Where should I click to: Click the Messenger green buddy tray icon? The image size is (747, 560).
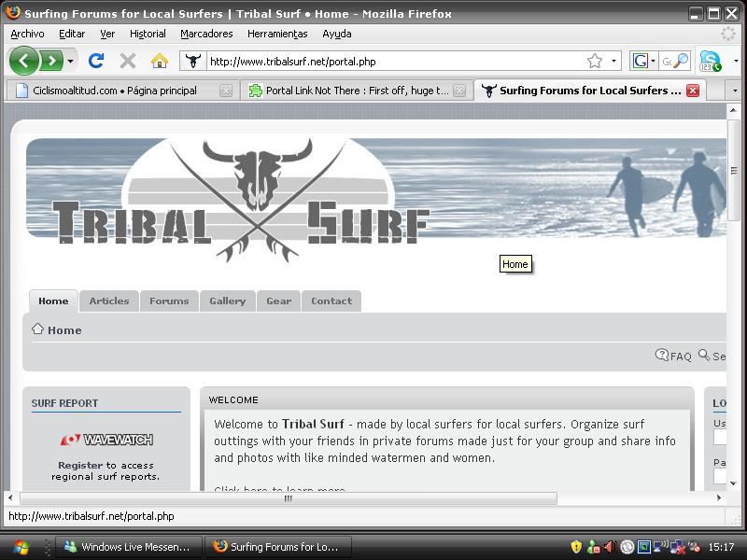[x=593, y=547]
